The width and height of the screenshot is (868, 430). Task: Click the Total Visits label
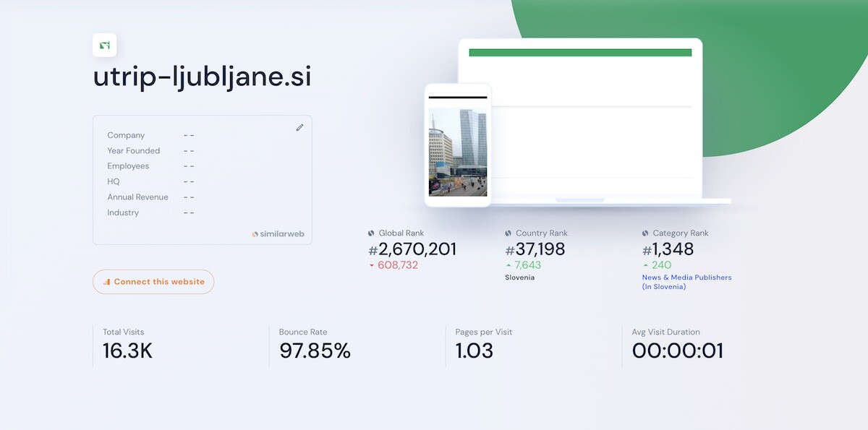pyautogui.click(x=123, y=332)
